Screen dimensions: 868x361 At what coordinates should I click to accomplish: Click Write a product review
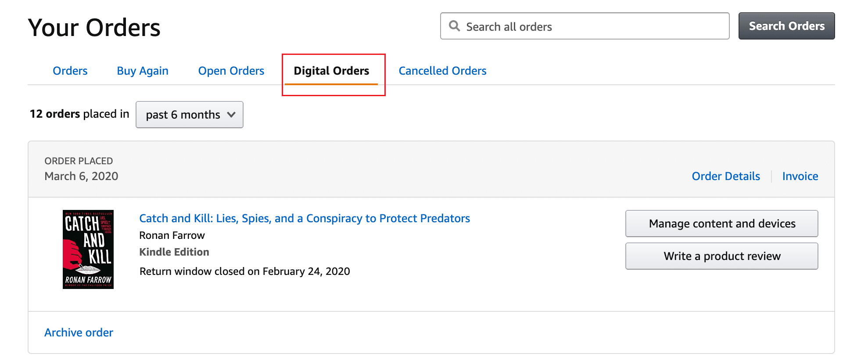pos(721,256)
